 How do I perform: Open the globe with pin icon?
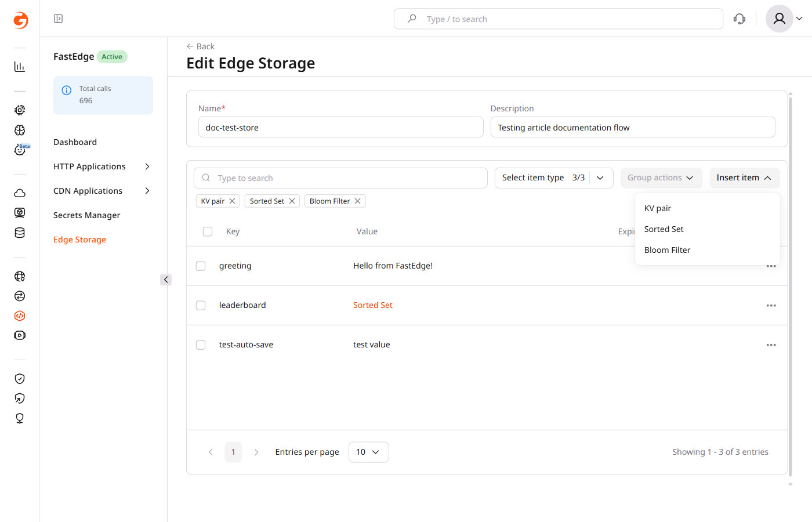(20, 276)
